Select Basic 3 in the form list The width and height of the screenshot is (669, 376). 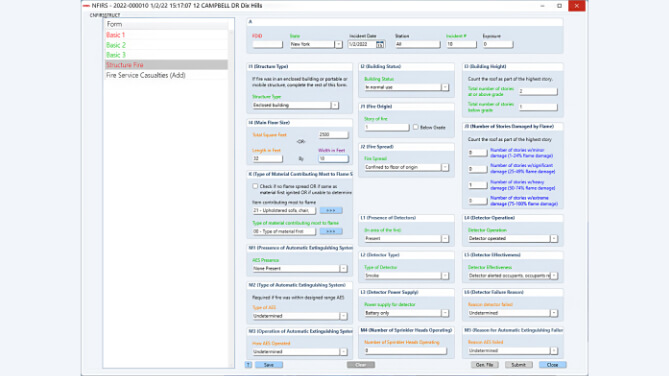166,55
